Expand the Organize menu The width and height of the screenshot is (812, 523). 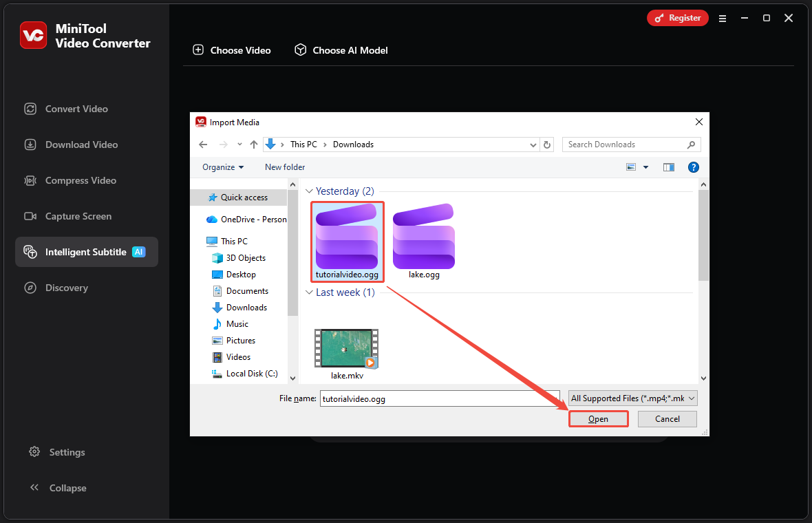click(222, 167)
